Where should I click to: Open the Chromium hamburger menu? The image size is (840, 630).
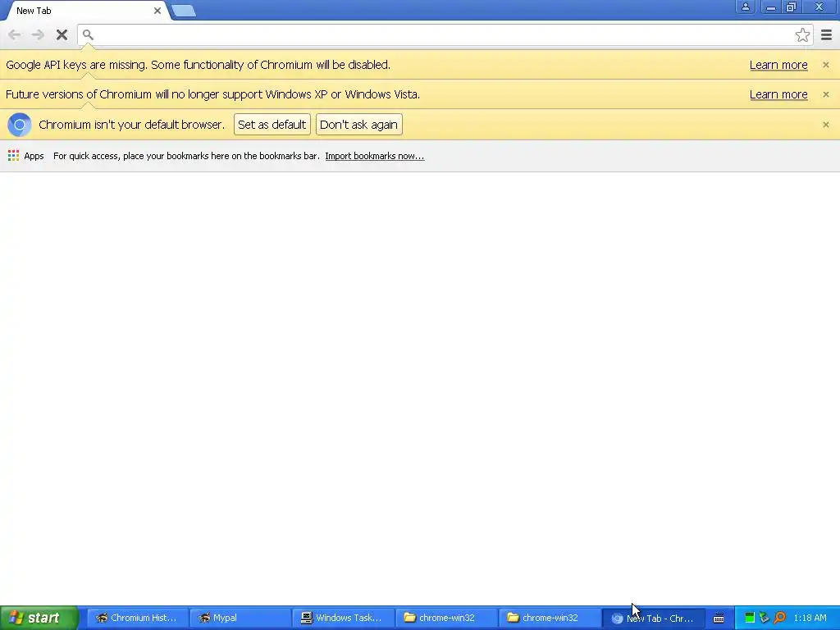click(826, 34)
